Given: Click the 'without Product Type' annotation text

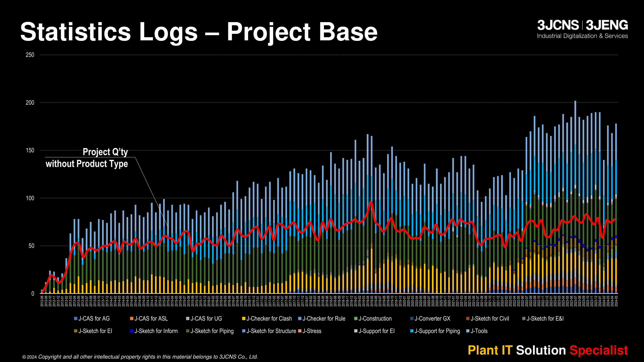Looking at the screenshot, I should pos(87,164).
